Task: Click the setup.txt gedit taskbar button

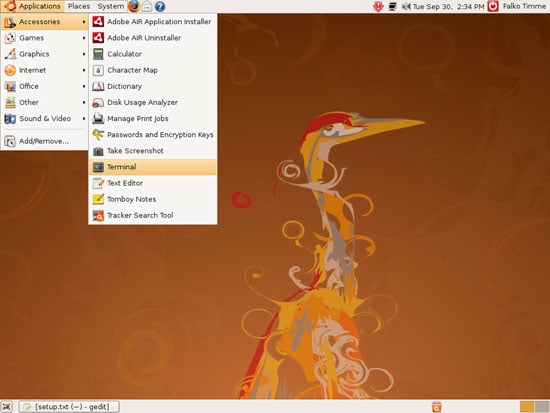Action: point(69,407)
